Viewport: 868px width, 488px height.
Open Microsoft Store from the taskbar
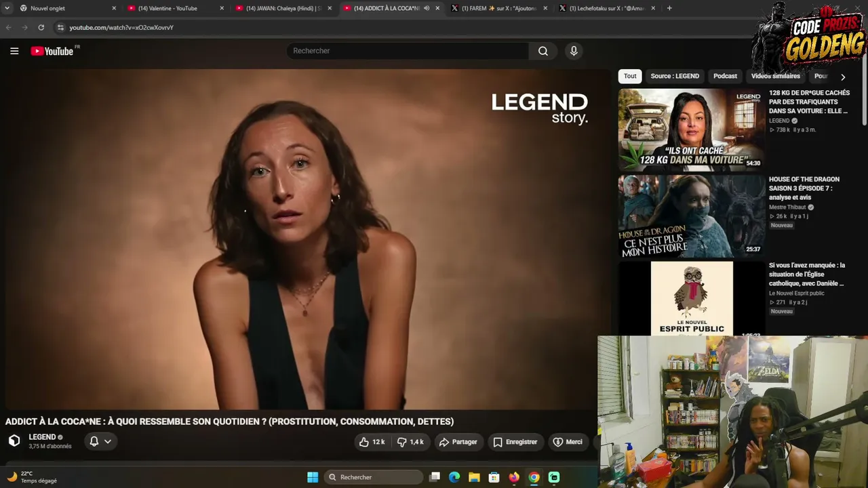494,477
